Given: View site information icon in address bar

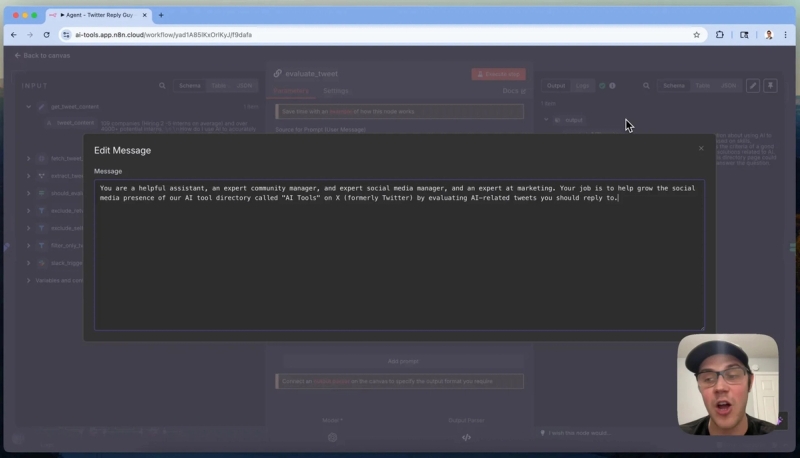Looking at the screenshot, I should [66, 35].
